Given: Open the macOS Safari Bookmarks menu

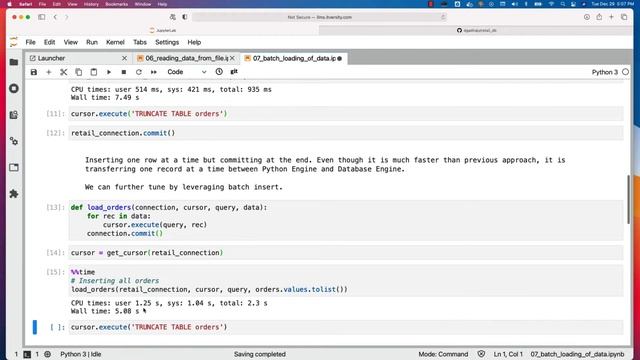Looking at the screenshot, I should 116,4.
